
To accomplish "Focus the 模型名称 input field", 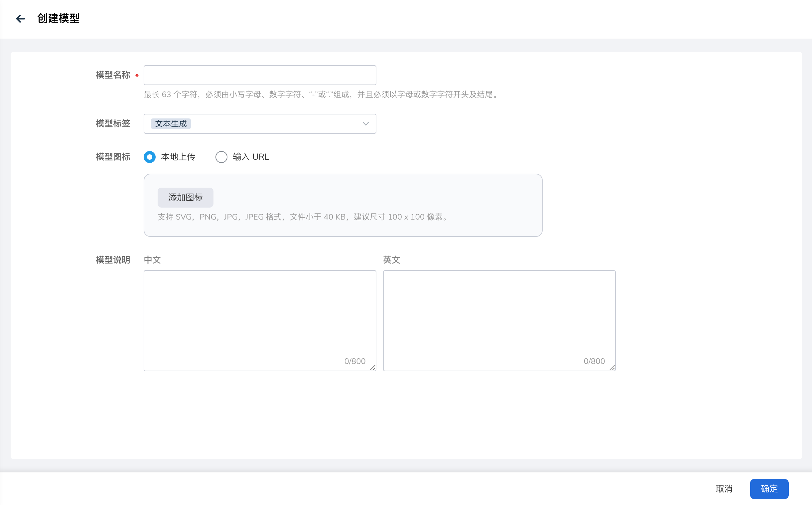I will tap(260, 75).
